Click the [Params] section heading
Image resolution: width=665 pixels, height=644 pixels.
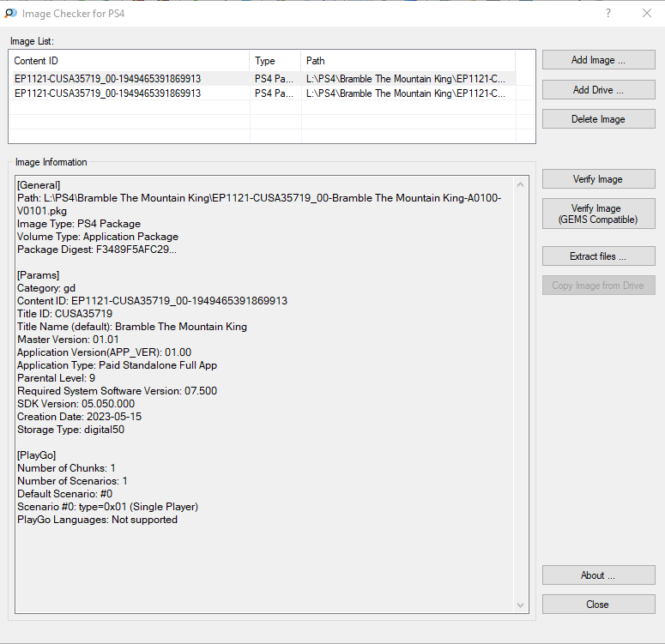(38, 275)
